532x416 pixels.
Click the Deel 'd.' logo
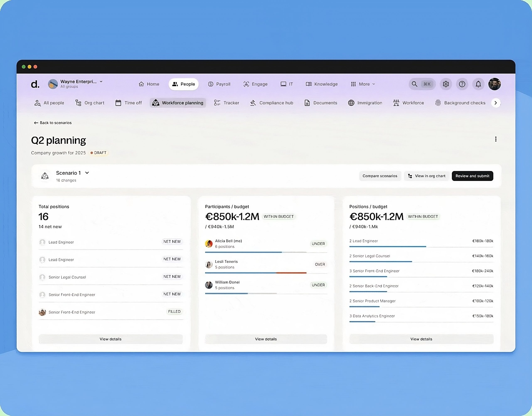[35, 84]
